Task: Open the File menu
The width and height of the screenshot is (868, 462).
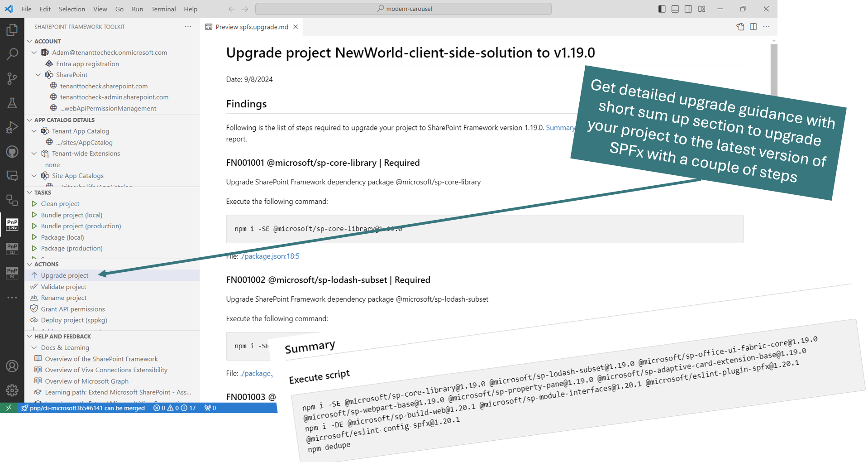Action: pyautogui.click(x=27, y=9)
